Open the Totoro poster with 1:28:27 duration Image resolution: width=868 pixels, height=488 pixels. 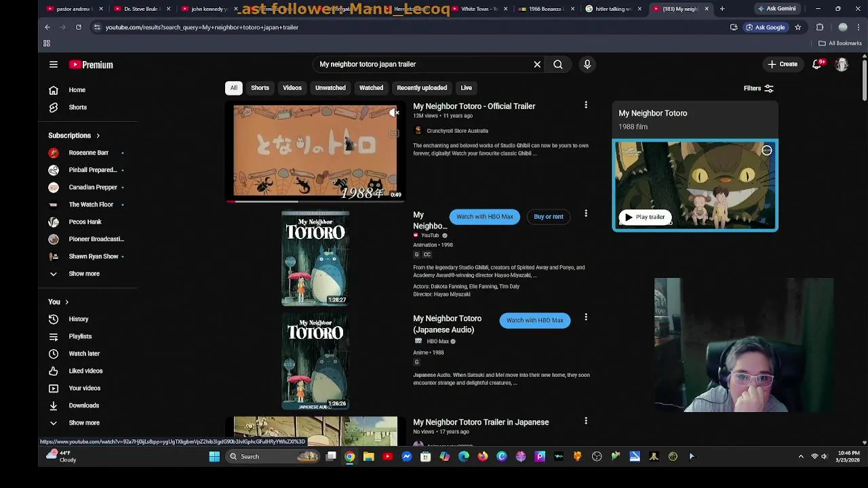(x=315, y=258)
